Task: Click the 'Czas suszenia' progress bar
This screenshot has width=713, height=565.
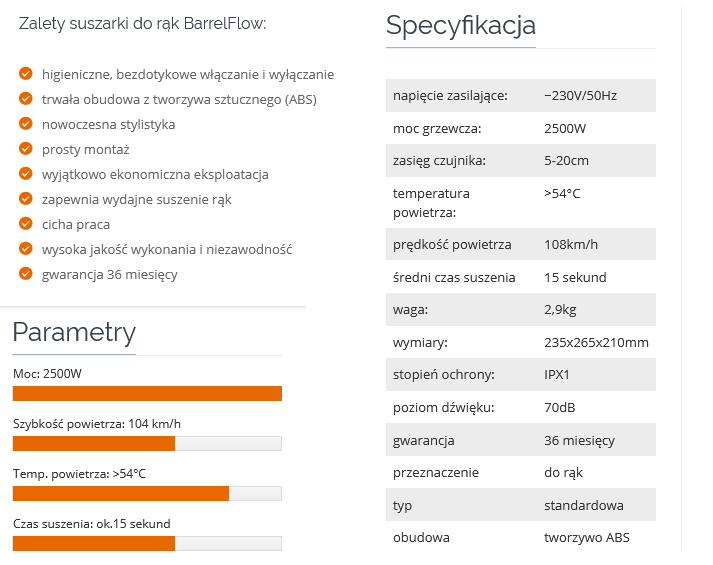Action: (x=147, y=543)
